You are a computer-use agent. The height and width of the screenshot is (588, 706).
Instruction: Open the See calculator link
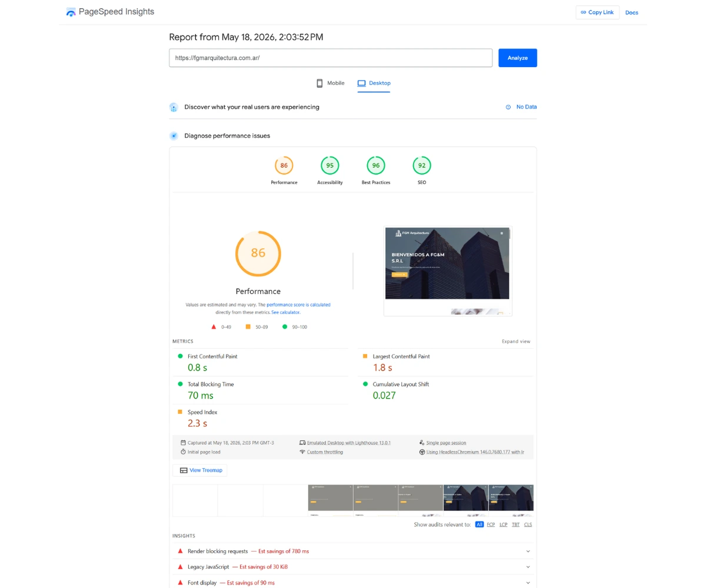tap(286, 312)
